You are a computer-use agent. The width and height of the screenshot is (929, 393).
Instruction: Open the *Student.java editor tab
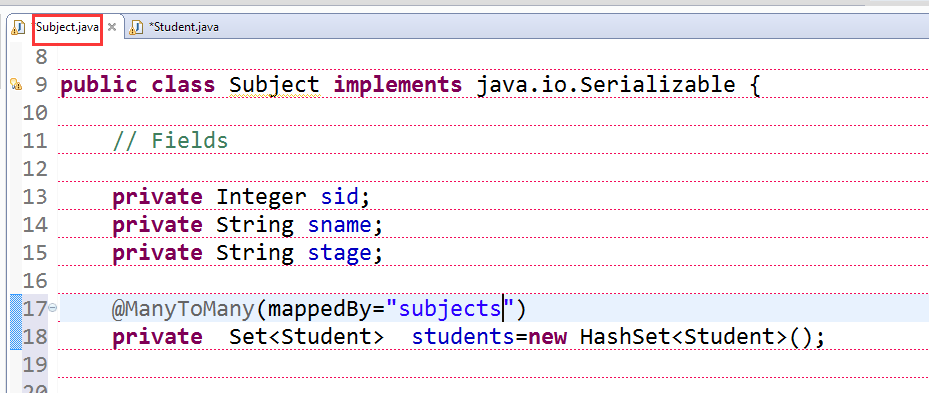click(x=184, y=27)
